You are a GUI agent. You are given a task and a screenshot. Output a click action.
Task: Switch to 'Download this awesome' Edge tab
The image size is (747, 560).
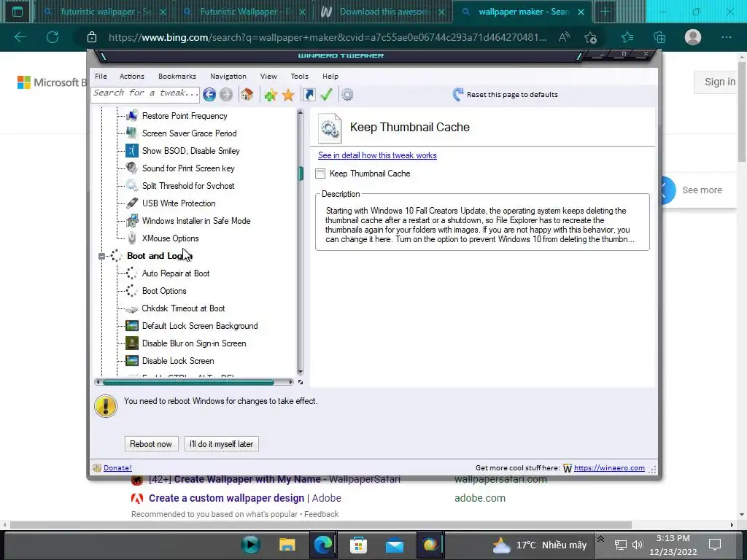(x=384, y=12)
